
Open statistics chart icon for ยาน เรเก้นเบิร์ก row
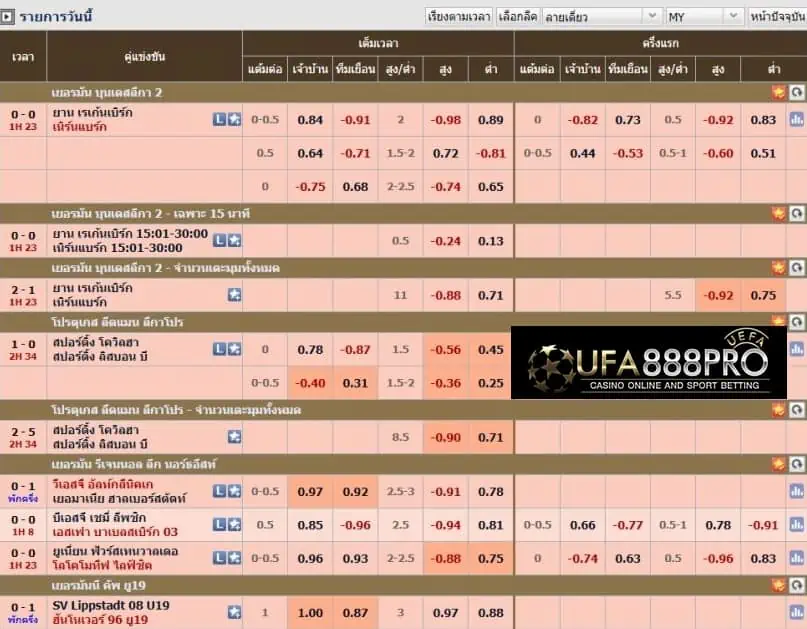point(796,119)
